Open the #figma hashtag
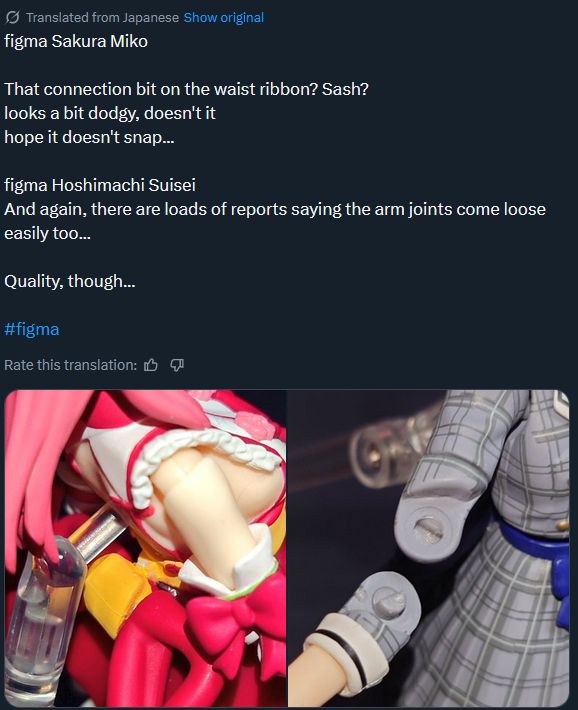 32,329
